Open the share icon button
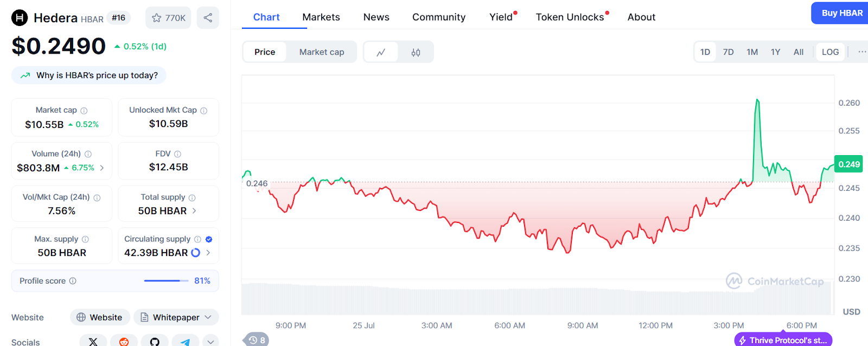Screen dimensions: 868x346 pyautogui.click(x=208, y=18)
